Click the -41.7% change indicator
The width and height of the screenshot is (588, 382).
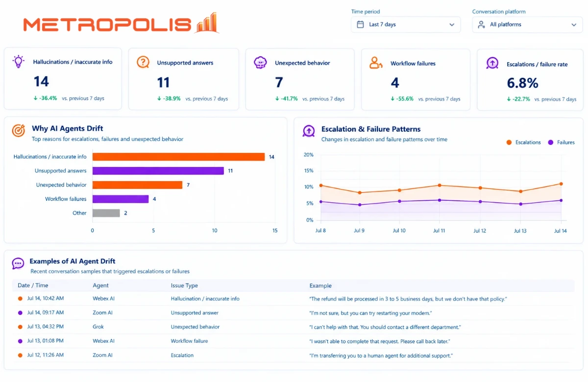point(286,98)
